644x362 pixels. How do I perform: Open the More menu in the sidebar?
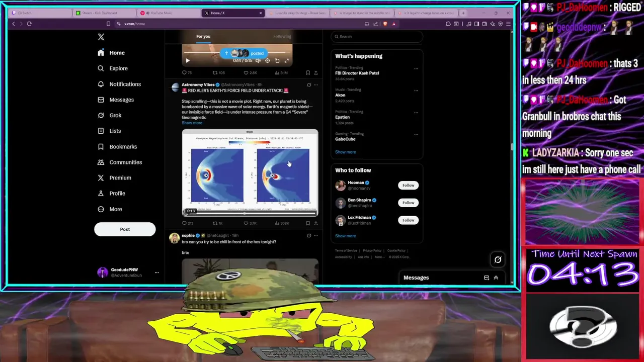pyautogui.click(x=110, y=209)
